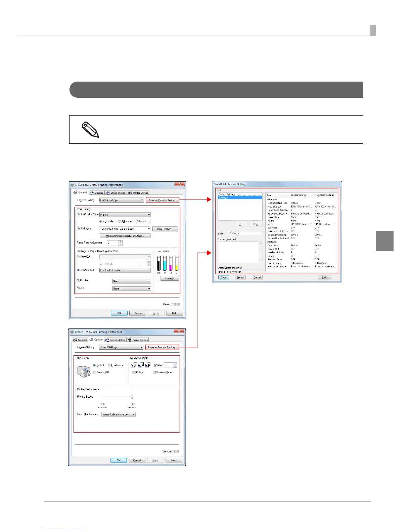Click inside the Comment(optional) text box
Viewport: 411px width, 532px height.
point(238,252)
